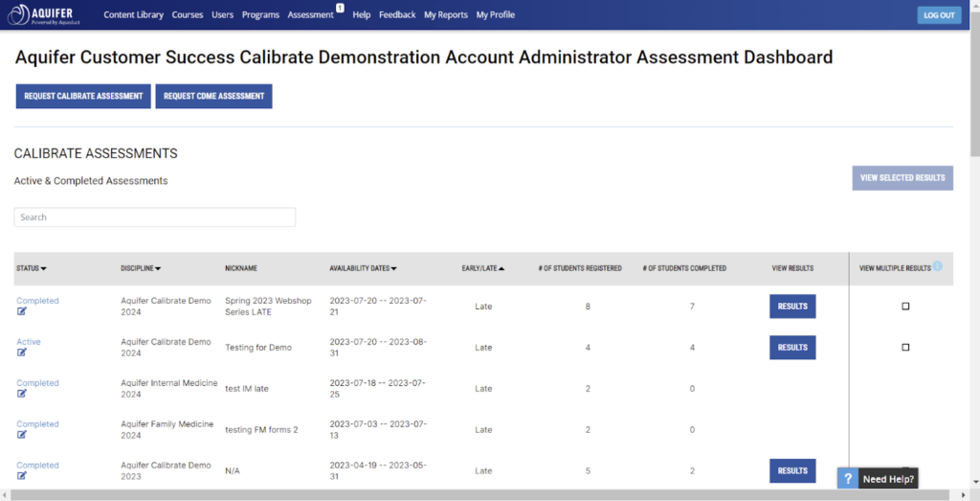Click Nickname column header

pyautogui.click(x=241, y=268)
